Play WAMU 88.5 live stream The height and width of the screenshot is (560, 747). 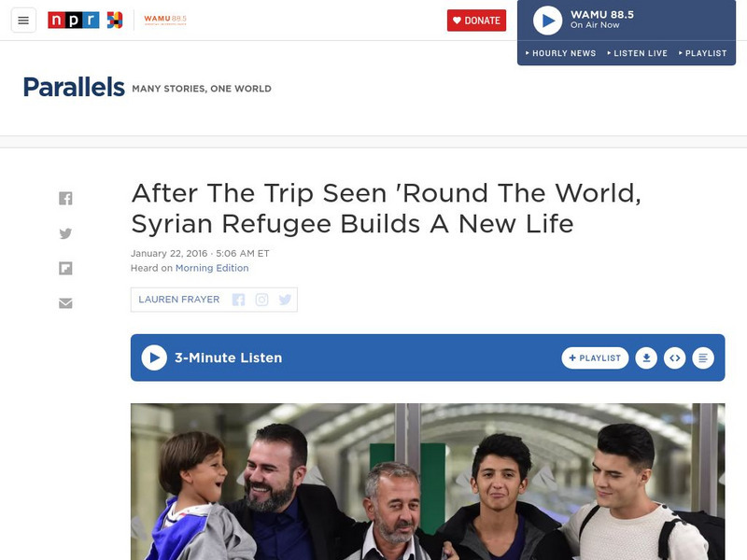click(x=547, y=21)
